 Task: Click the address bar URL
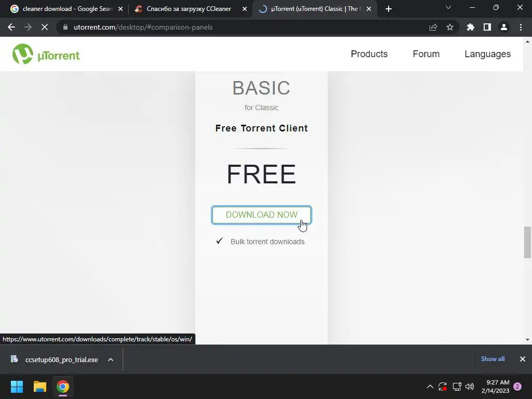pos(143,27)
